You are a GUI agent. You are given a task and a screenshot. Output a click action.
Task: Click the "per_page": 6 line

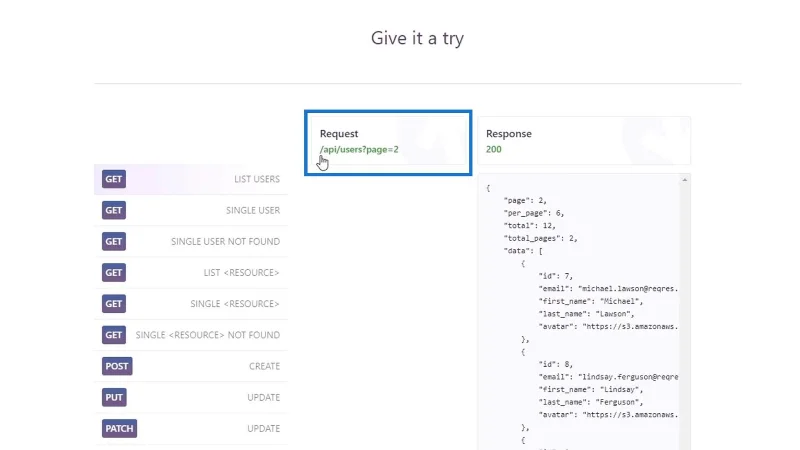click(x=534, y=213)
